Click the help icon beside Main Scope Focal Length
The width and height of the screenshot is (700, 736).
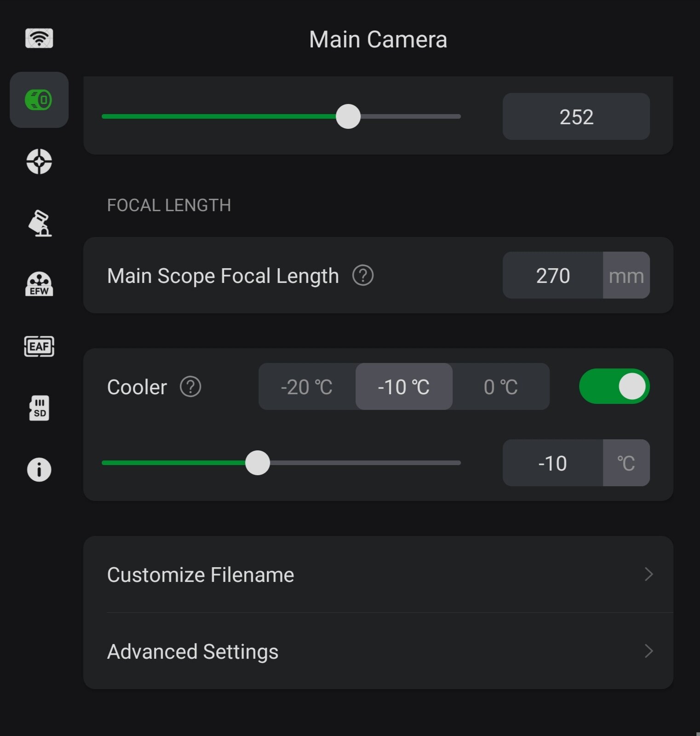click(363, 276)
